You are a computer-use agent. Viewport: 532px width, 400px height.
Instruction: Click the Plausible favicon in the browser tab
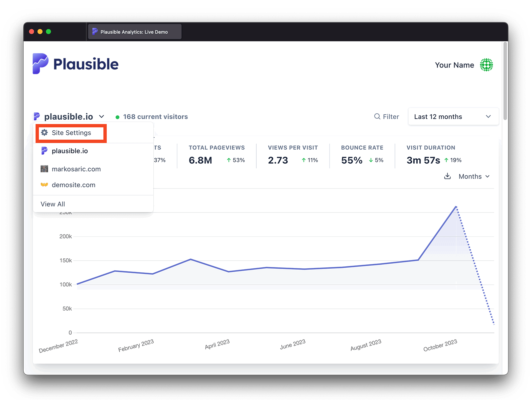pyautogui.click(x=95, y=31)
